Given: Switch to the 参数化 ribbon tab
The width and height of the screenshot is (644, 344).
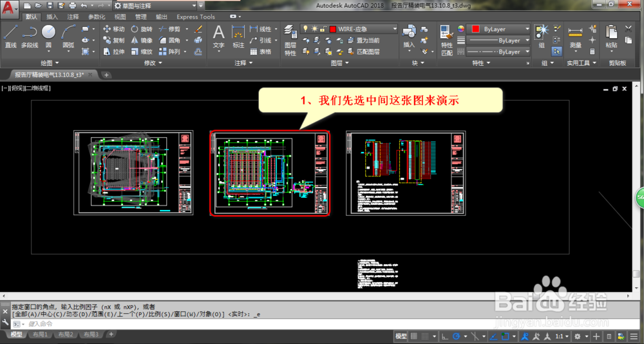Looking at the screenshot, I should tap(97, 17).
